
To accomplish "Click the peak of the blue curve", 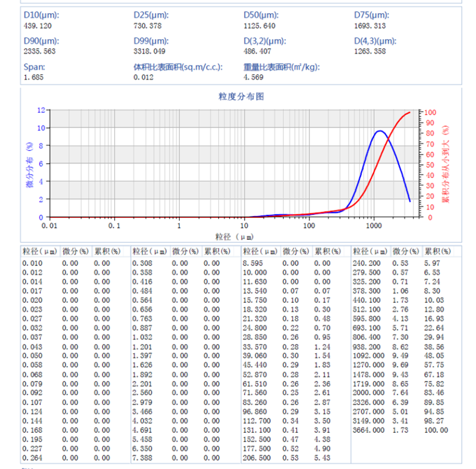I will tap(379, 130).
